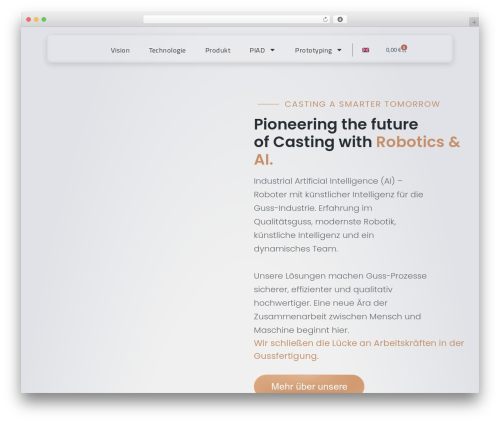500x423 pixels.
Task: Reload the page using the refresh icon
Action: (x=325, y=20)
